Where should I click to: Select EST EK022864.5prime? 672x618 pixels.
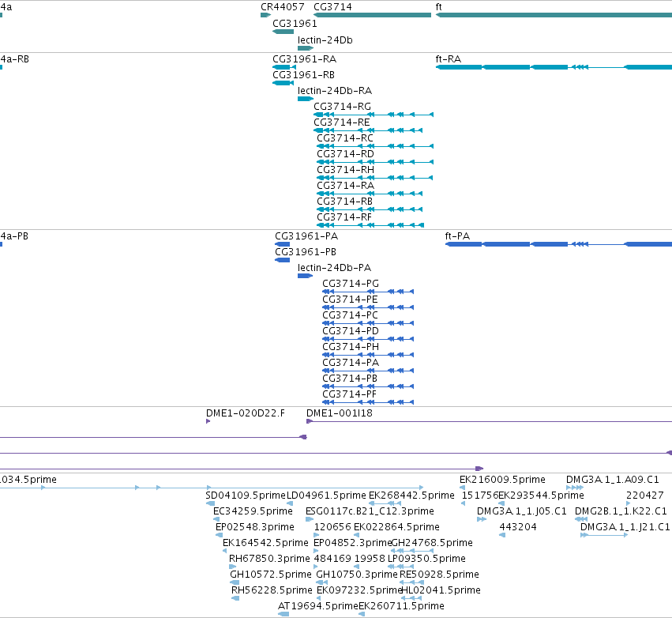click(x=357, y=535)
